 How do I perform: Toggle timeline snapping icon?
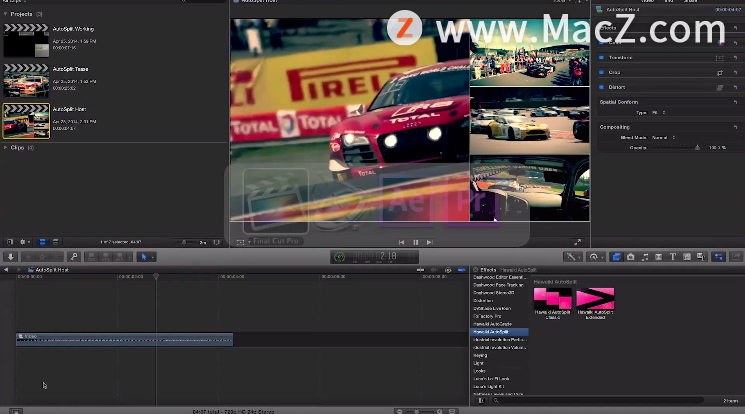(x=461, y=270)
